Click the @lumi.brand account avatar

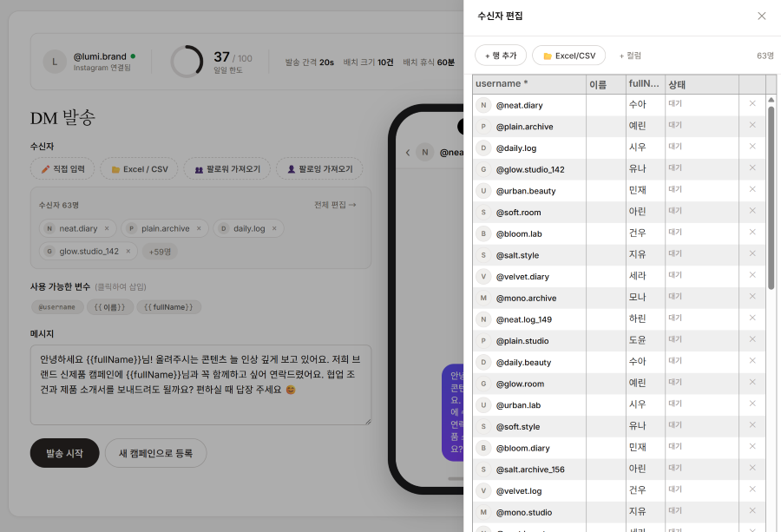(55, 62)
